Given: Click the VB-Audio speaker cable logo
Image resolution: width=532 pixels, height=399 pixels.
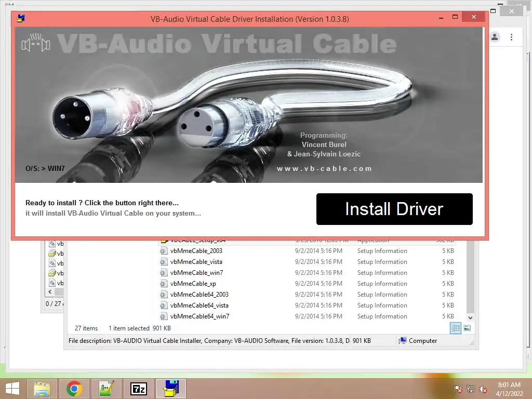Looking at the screenshot, I should tap(36, 43).
